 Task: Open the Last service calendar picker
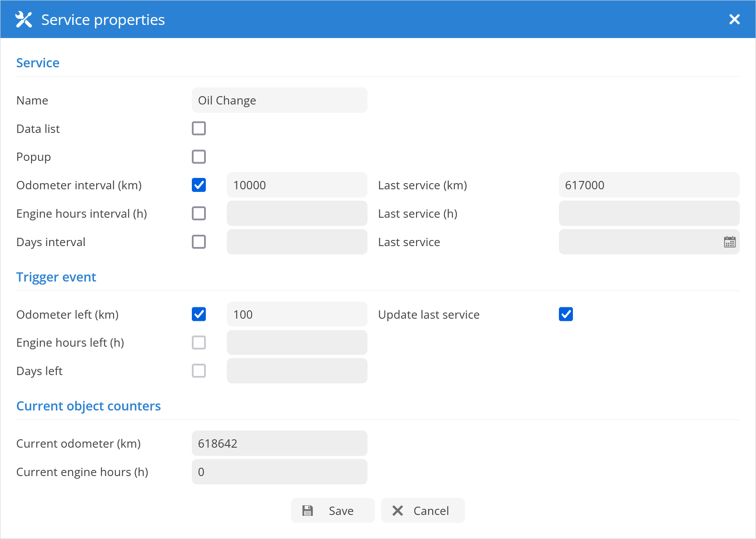pos(729,242)
